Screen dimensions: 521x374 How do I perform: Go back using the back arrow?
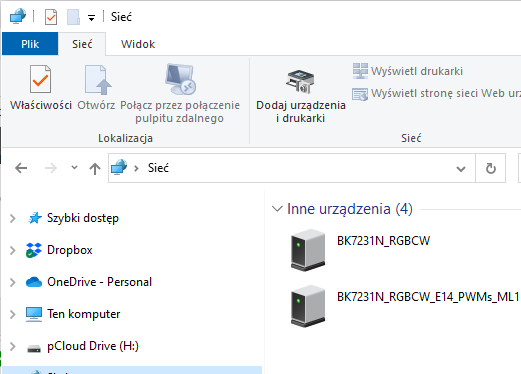pos(21,168)
